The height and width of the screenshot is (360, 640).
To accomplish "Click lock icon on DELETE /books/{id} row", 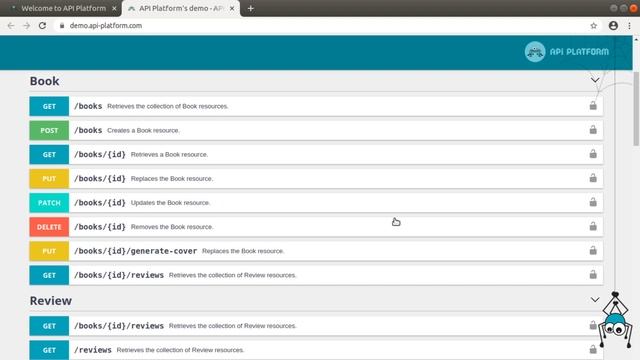I will pyautogui.click(x=593, y=226).
